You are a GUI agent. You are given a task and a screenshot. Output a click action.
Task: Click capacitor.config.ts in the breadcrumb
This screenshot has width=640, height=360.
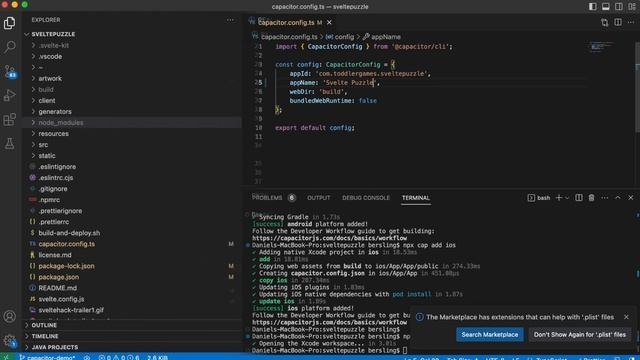click(289, 37)
